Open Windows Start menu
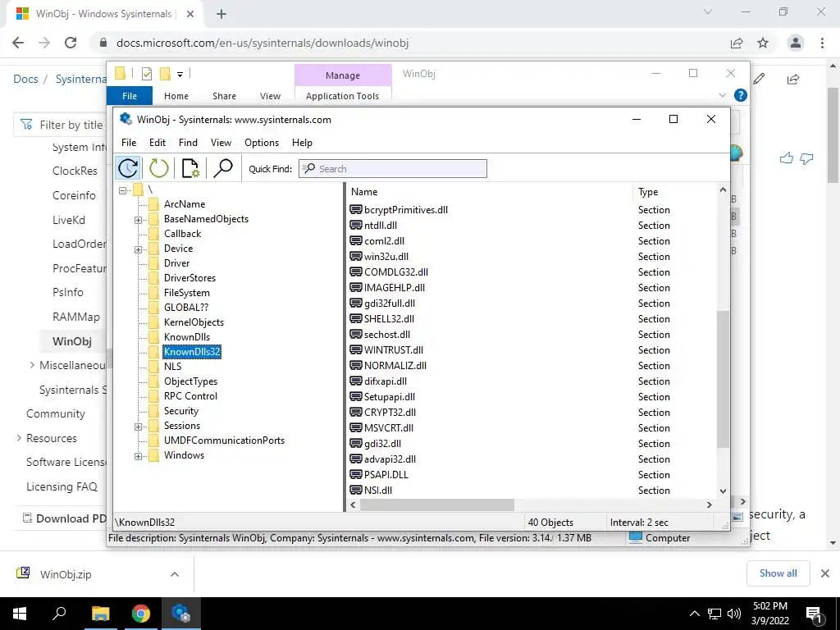The width and height of the screenshot is (840, 630). pyautogui.click(x=20, y=614)
